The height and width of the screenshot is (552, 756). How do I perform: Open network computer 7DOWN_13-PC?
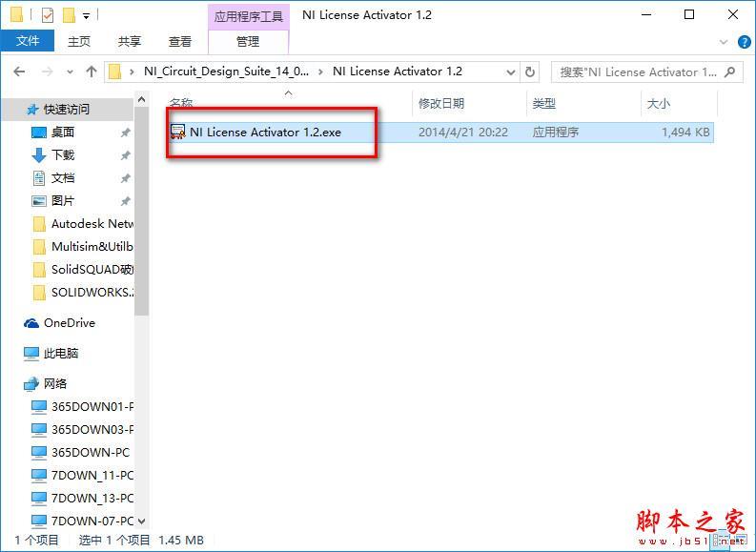coord(82,498)
